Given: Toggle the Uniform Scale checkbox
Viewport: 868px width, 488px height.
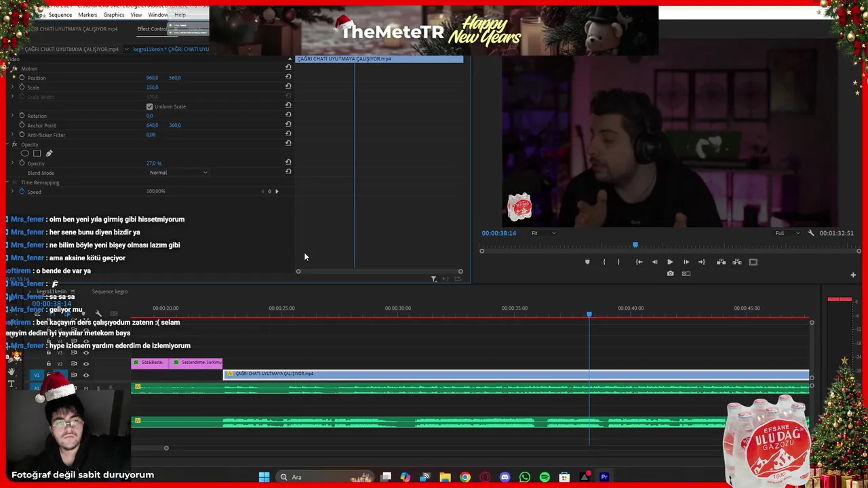Looking at the screenshot, I should pyautogui.click(x=150, y=106).
